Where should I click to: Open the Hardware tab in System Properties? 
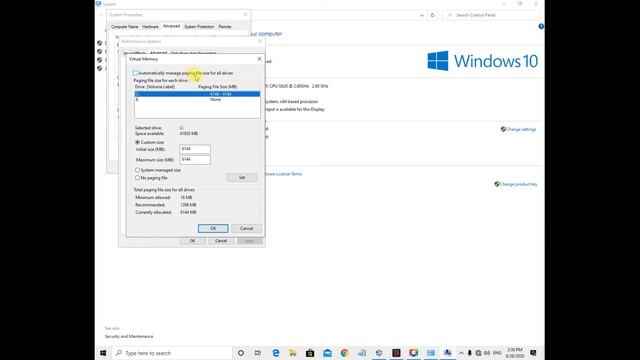150,27
